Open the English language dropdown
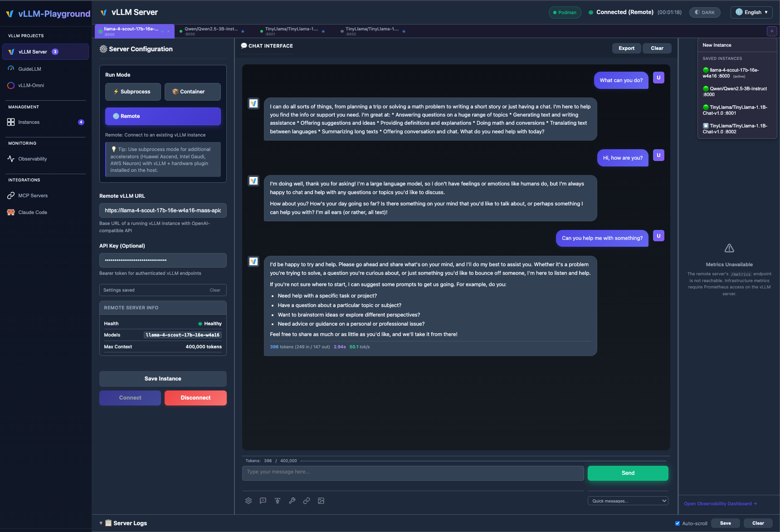Viewport: 780px width, 532px height. pos(751,12)
